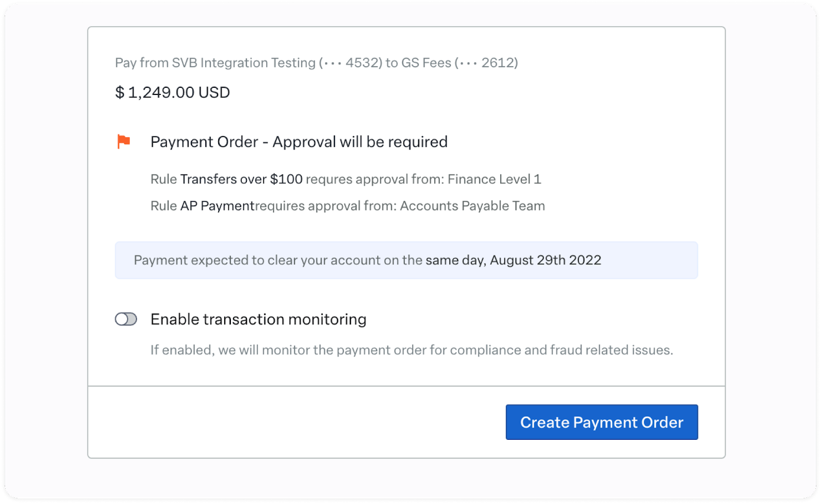Click the $1,249.00 USD amount
The image size is (821, 504).
pos(172,92)
